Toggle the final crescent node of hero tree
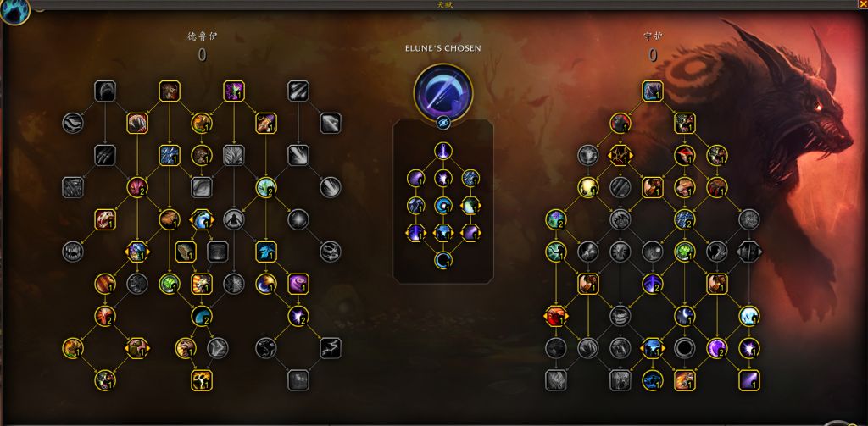The height and width of the screenshot is (426, 868). tap(442, 259)
